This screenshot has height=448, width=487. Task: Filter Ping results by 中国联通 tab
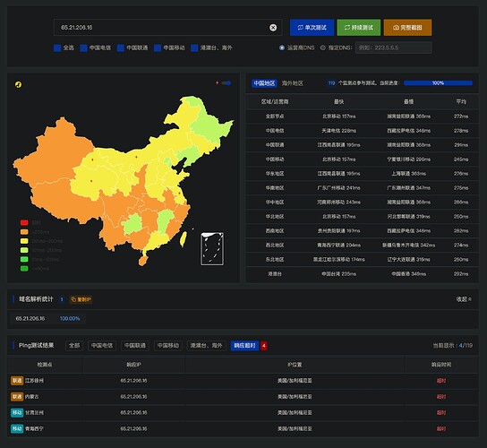(x=135, y=345)
